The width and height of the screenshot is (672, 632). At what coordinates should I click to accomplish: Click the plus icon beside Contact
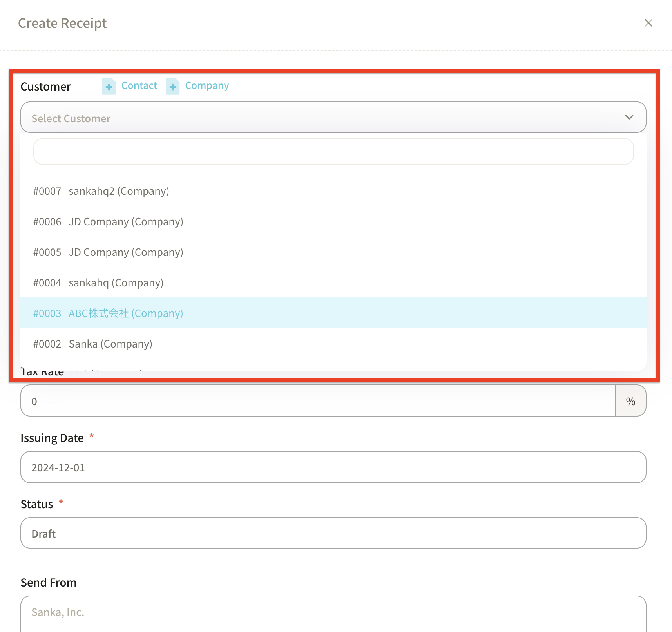(109, 86)
